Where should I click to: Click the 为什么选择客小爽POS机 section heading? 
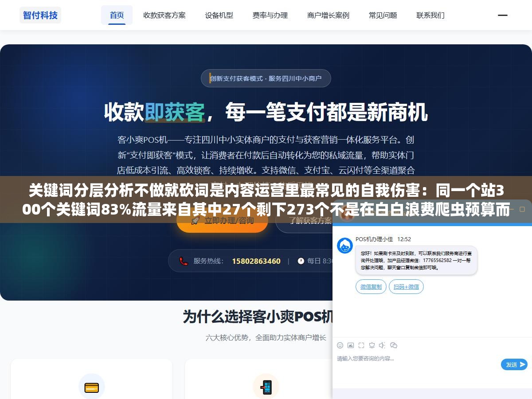click(258, 317)
